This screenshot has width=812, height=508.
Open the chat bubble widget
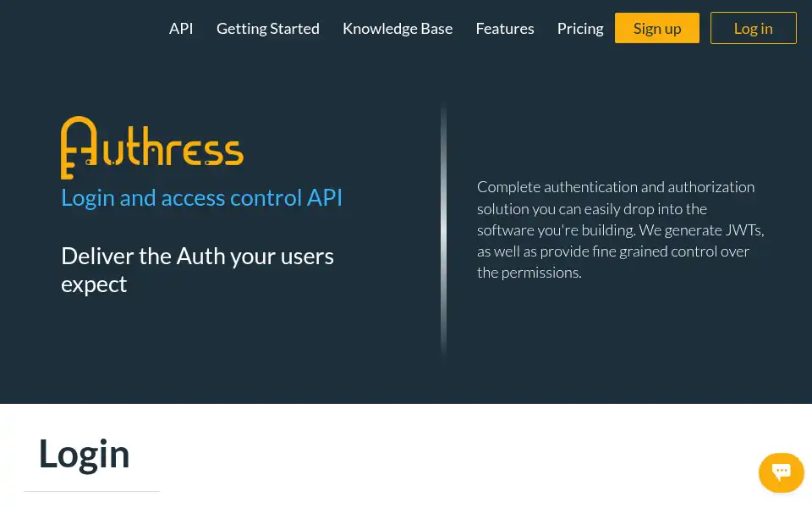pyautogui.click(x=781, y=472)
